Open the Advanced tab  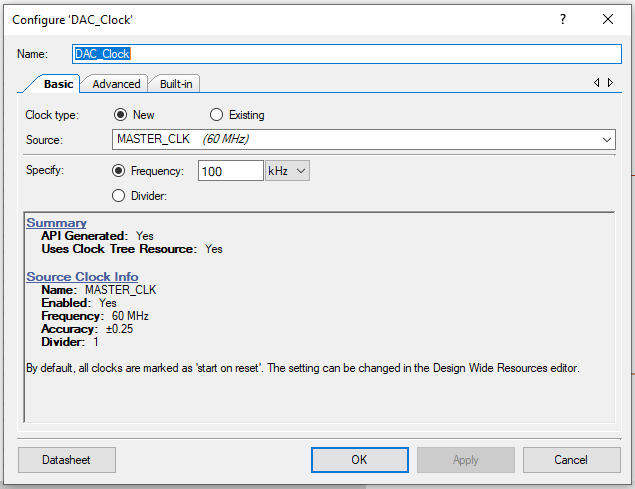pos(116,84)
